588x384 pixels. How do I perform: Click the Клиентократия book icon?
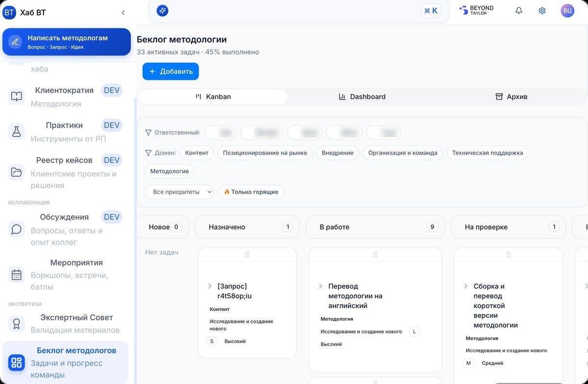17,96
